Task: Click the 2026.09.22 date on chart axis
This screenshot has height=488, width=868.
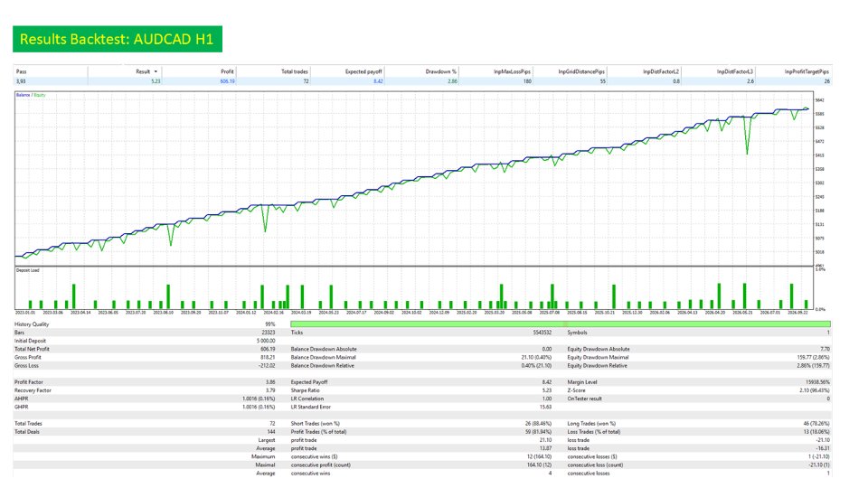Action: 798,313
